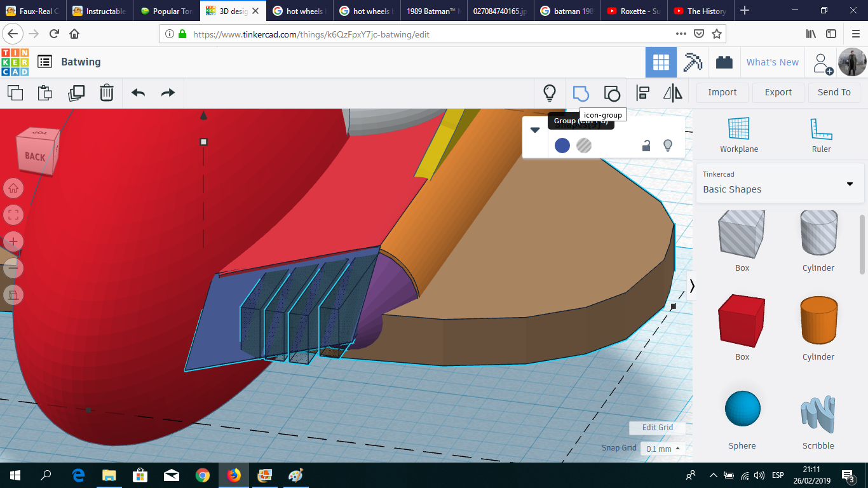Open the Align tool
The height and width of the screenshot is (488, 868).
(x=642, y=92)
